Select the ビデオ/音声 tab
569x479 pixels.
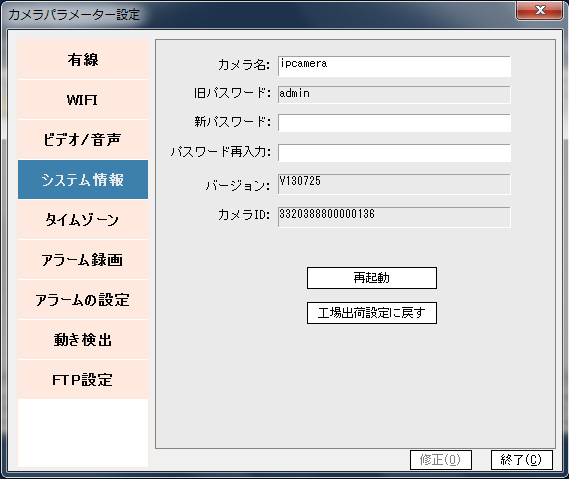[83, 140]
